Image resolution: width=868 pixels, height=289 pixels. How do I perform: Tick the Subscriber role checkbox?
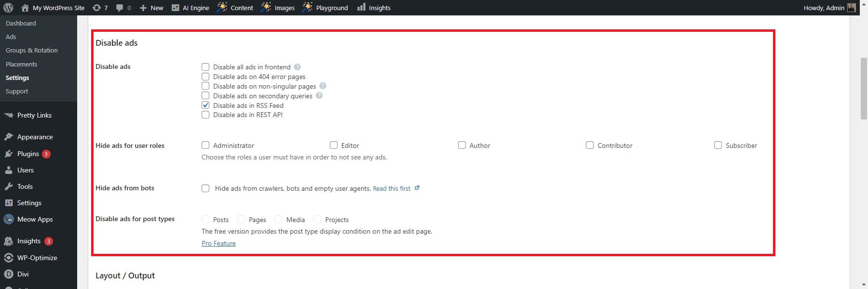pyautogui.click(x=718, y=145)
